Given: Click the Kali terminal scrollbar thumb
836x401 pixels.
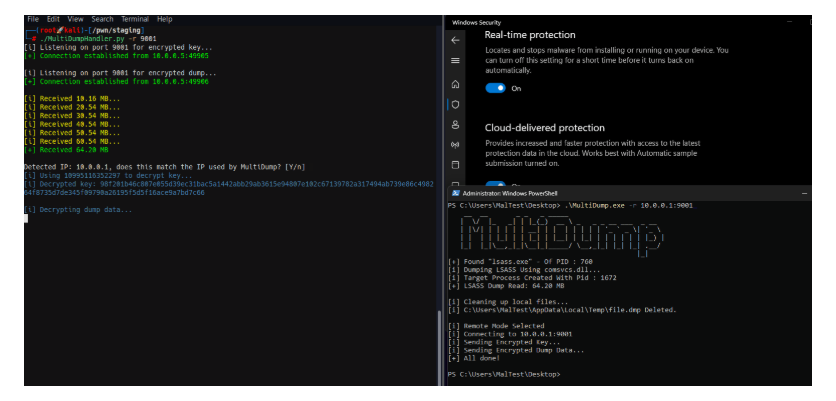Looking at the screenshot, I should pos(440,347).
